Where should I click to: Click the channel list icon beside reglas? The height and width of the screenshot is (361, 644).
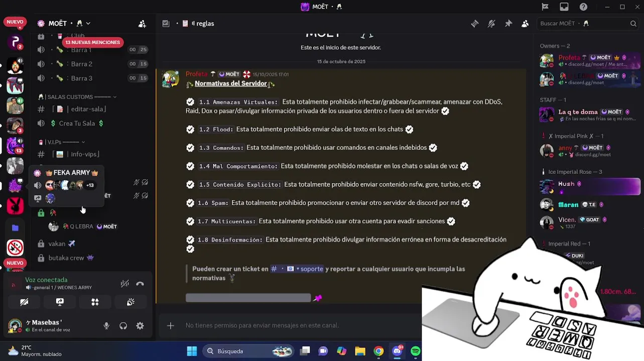pyautogui.click(x=166, y=24)
